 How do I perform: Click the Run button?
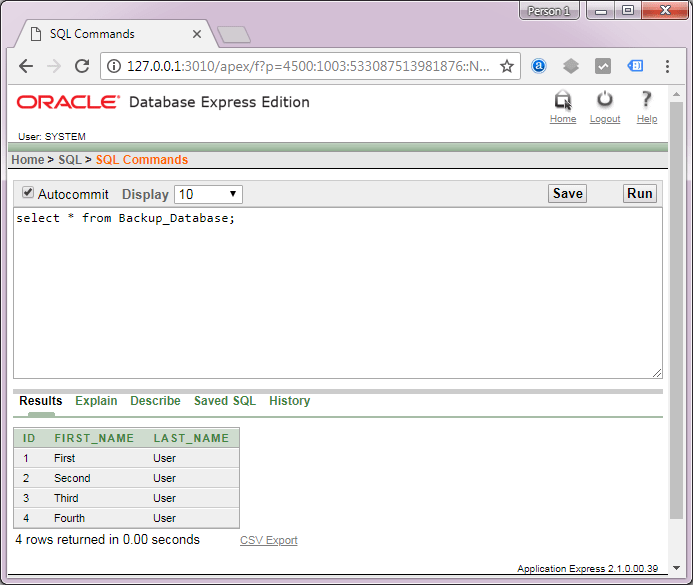pyautogui.click(x=640, y=194)
